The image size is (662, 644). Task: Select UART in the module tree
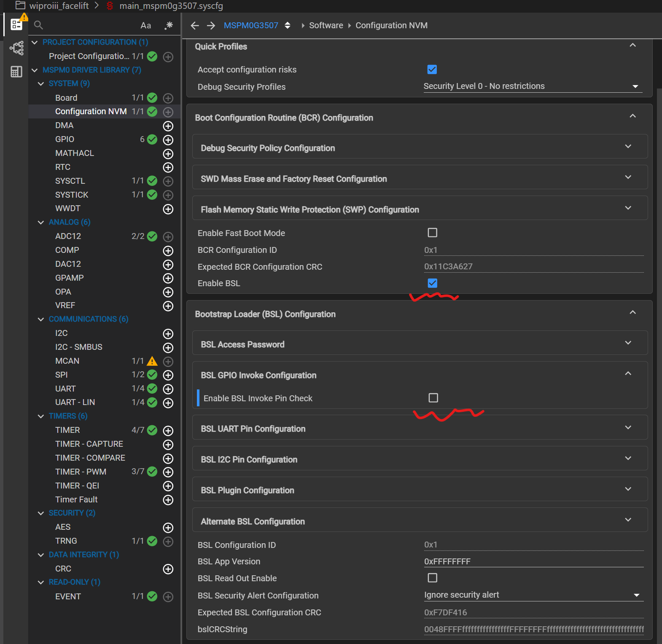click(66, 389)
